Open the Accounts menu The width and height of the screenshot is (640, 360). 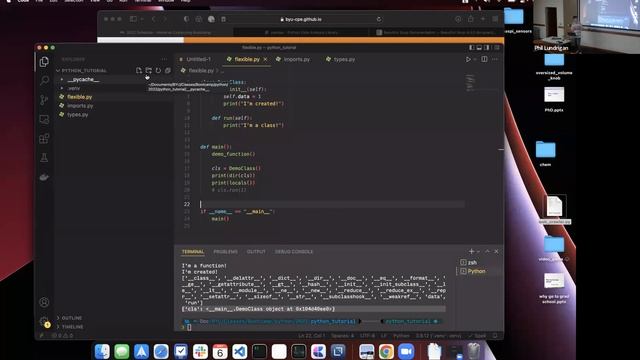44,302
